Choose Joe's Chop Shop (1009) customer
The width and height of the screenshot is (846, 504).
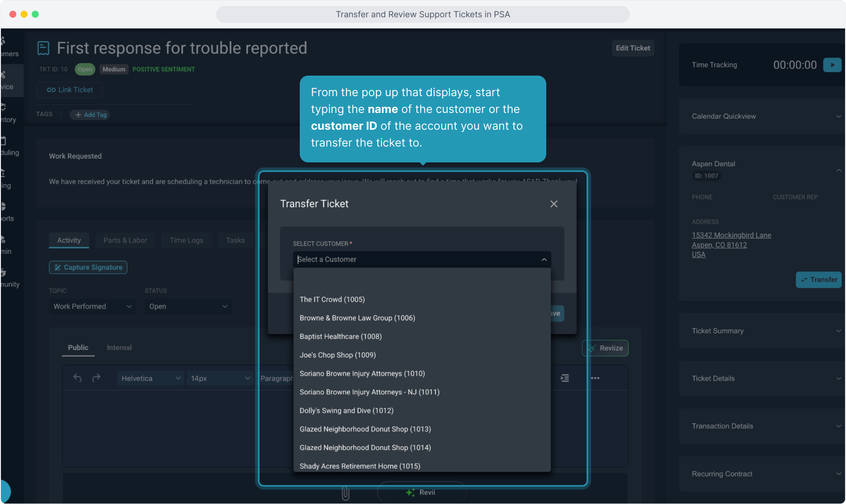click(338, 355)
